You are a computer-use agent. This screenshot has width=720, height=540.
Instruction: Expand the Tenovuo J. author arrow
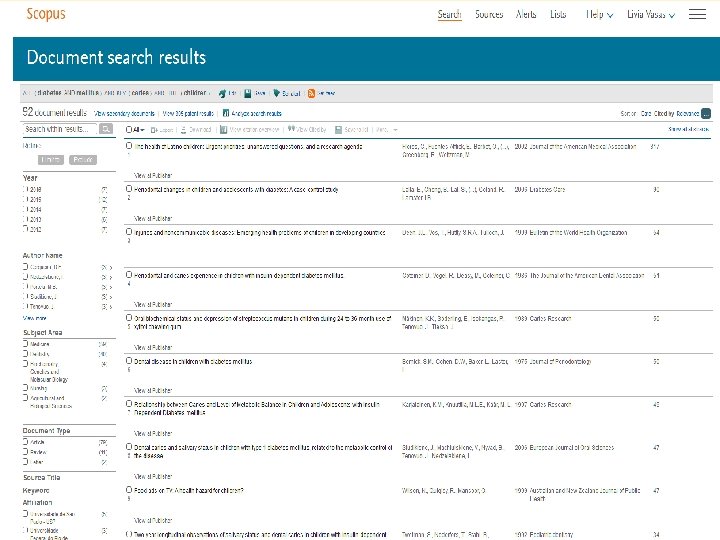[x=111, y=306]
